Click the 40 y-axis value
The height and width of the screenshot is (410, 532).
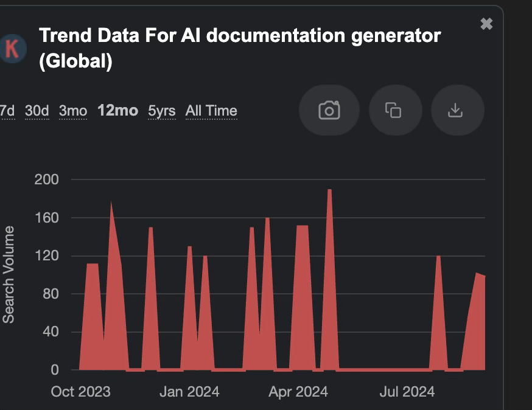coord(51,332)
